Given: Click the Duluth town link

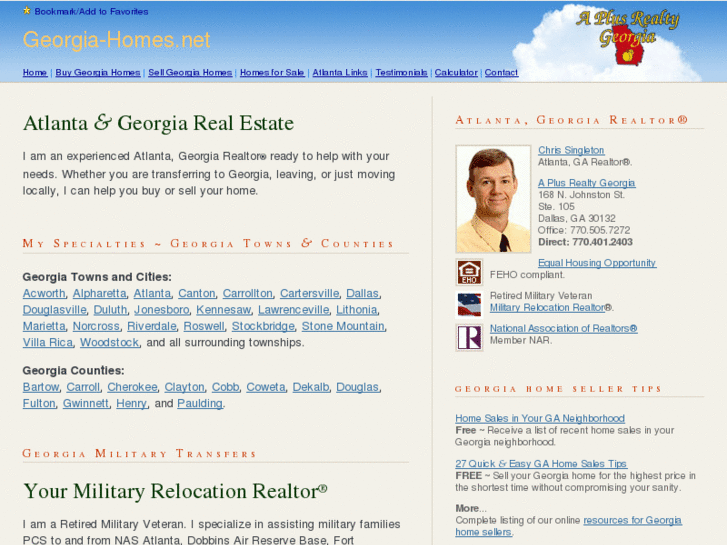Looking at the screenshot, I should (110, 310).
